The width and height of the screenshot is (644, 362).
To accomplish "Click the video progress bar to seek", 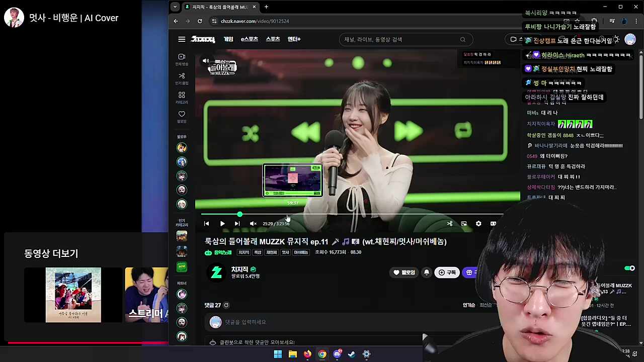I will [352, 214].
